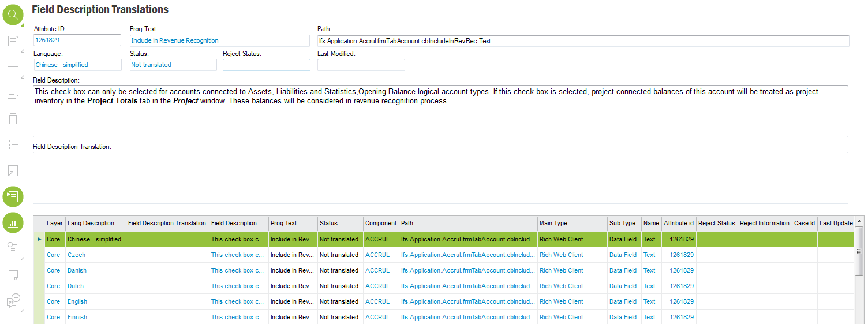Click the Save icon in sidebar
This screenshot has width=868, height=324.
coord(13,41)
